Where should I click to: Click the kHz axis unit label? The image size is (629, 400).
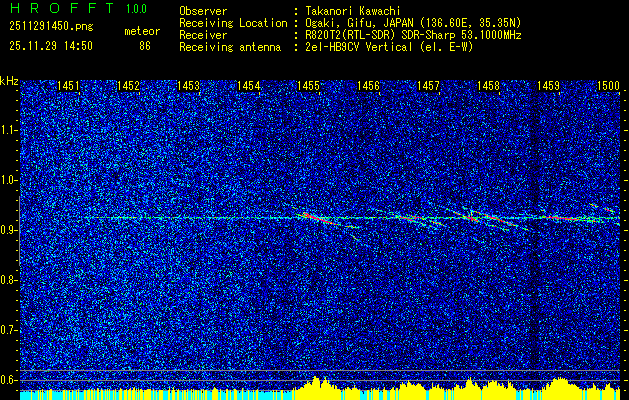point(9,81)
